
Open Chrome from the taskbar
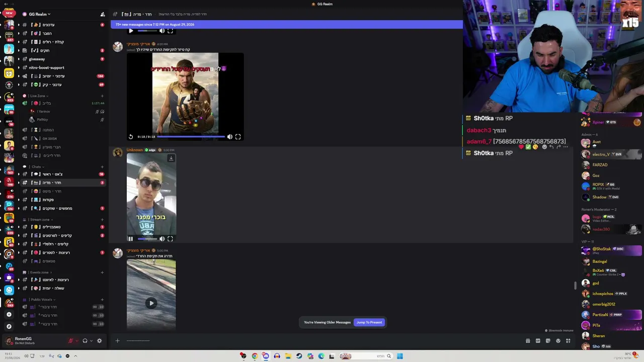pyautogui.click(x=255, y=356)
